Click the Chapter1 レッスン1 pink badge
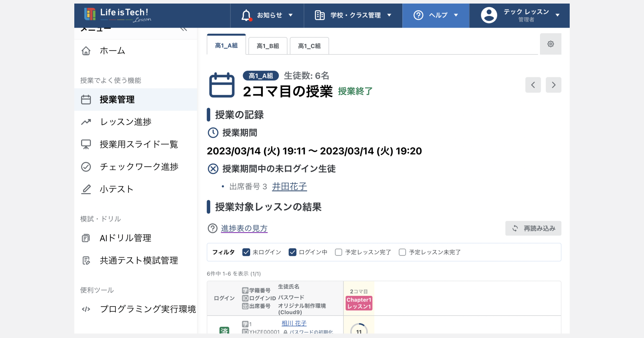This screenshot has height=338, width=644. (359, 303)
